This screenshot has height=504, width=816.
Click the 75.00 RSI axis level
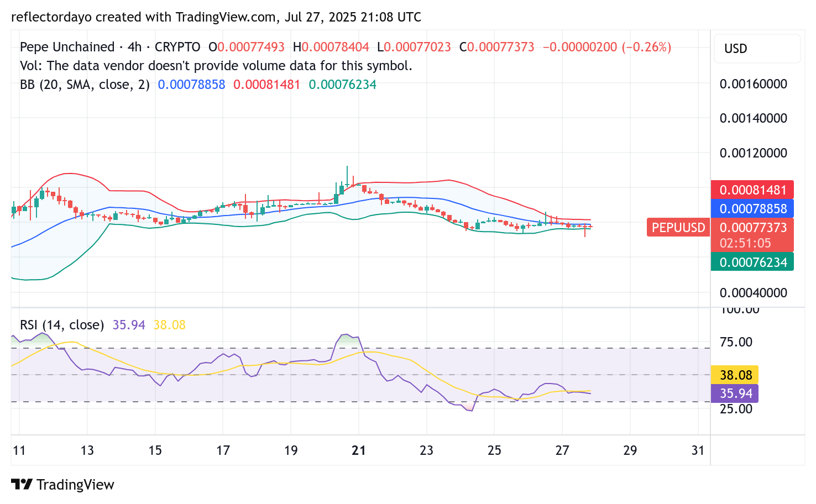(736, 342)
